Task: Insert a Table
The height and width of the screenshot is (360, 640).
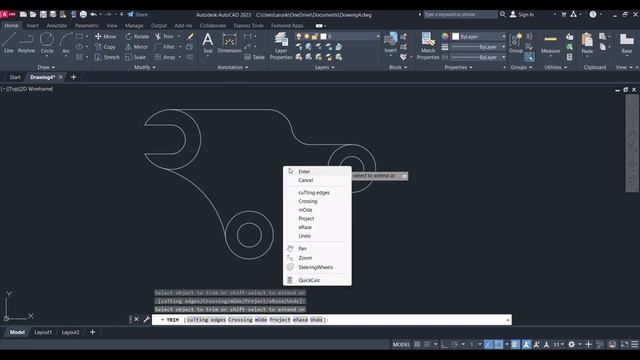Action: 255,57
